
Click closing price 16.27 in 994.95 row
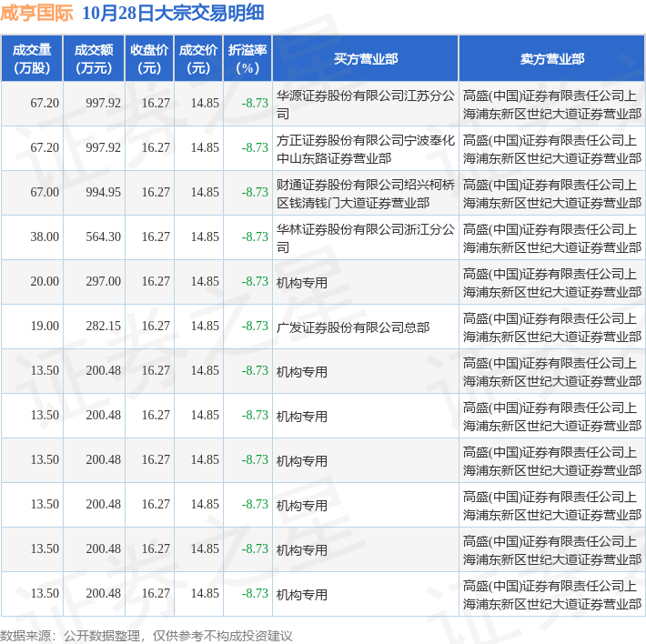tap(156, 192)
